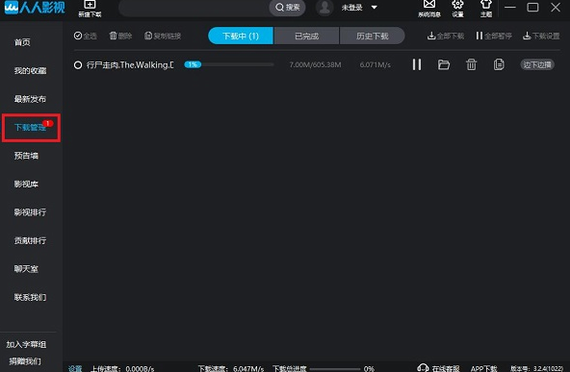Viewport: 570px width, 372px height.
Task: Click the new download (新建下载) icon
Action: point(89,4)
